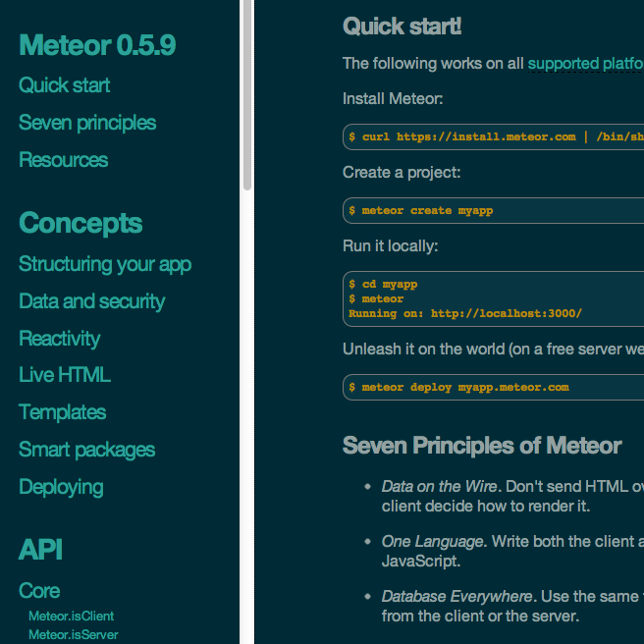Open the Meteor 0.5.9 sidebar heading

(x=97, y=45)
